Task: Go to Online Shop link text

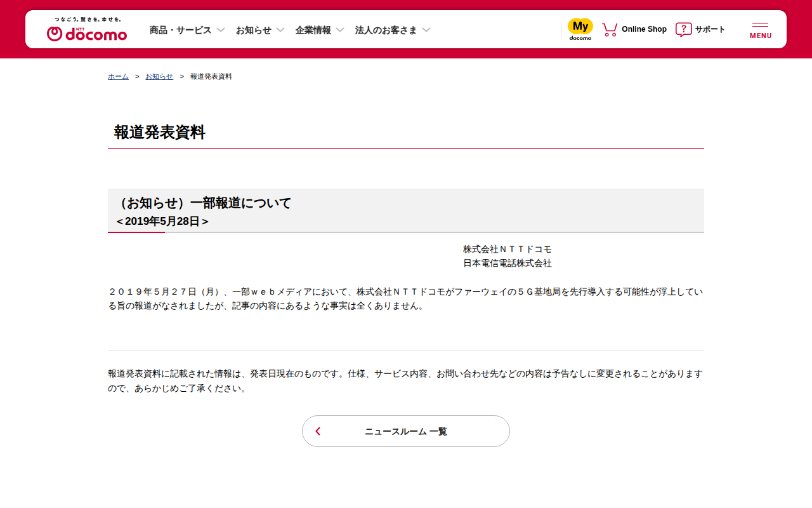Action: (x=644, y=29)
